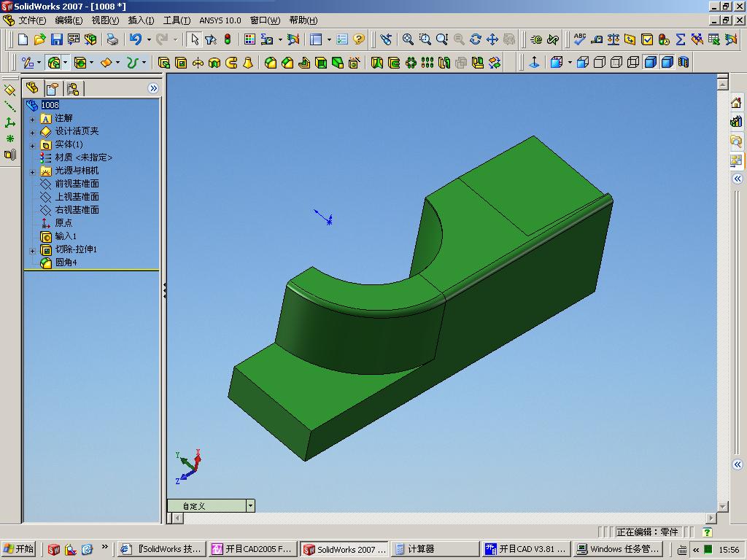Toggle the Section View icon
This screenshot has height=560, width=747.
pos(684,63)
